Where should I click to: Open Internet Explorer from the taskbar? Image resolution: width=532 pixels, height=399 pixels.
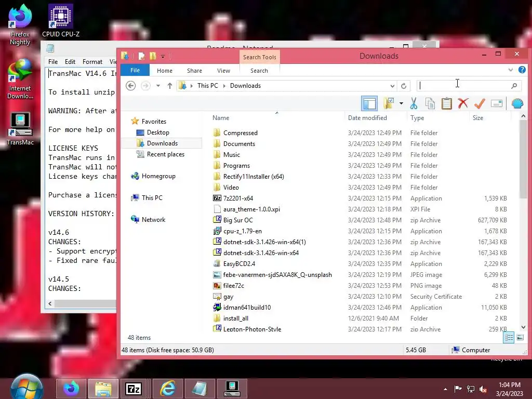168,389
